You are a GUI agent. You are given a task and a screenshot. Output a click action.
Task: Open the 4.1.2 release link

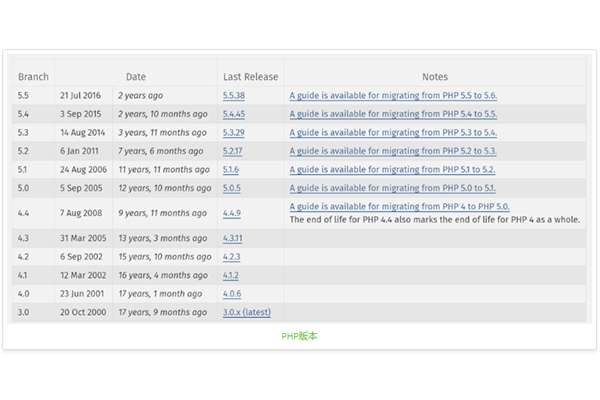click(231, 275)
